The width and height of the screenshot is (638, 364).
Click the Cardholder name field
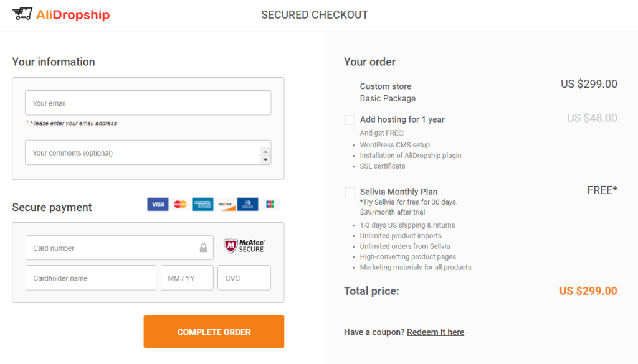coord(91,278)
